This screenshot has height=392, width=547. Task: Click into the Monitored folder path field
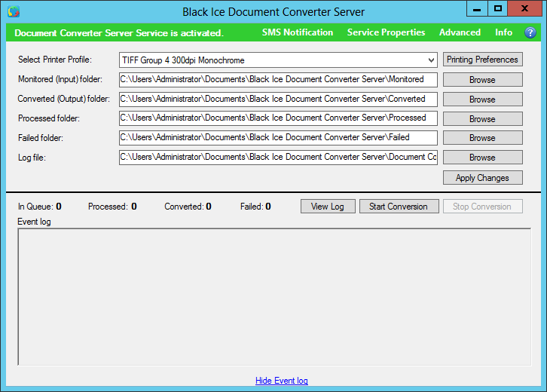(x=278, y=79)
